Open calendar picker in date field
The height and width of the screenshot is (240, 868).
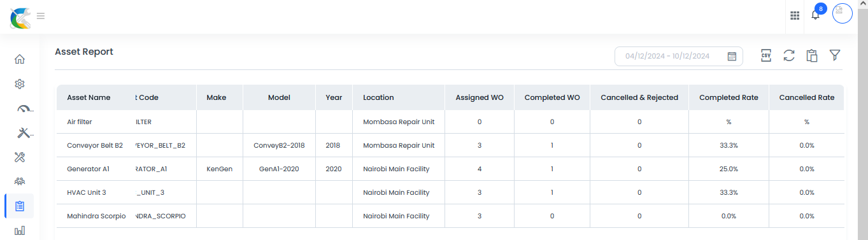click(x=732, y=56)
